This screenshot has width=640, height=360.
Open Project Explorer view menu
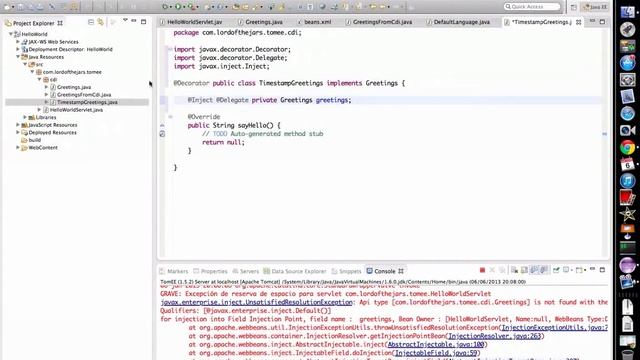tap(125, 20)
